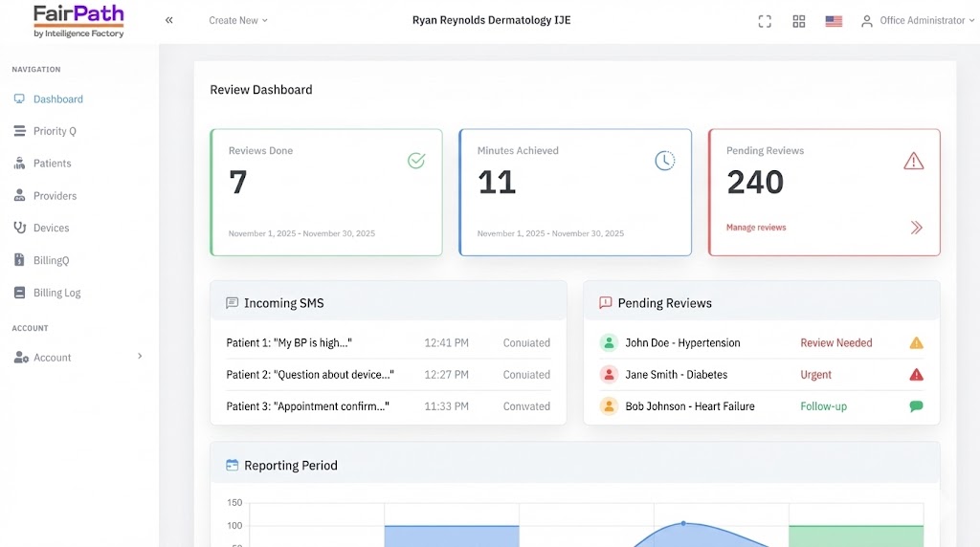Click the Pending Reviews count 240
This screenshot has height=547, width=980.
[755, 183]
